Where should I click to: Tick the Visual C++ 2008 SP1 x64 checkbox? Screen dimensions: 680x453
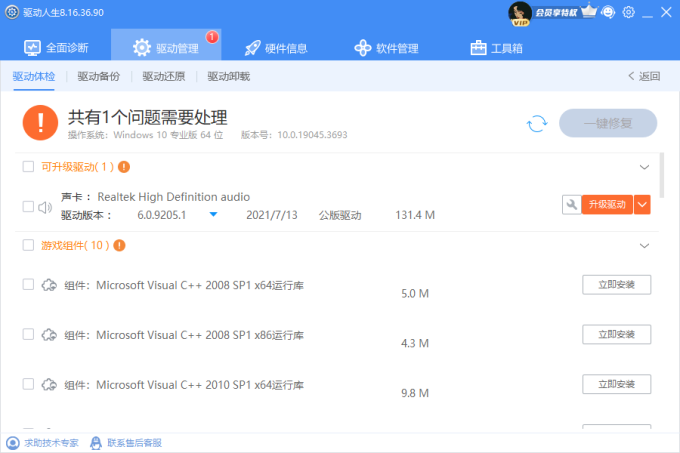click(x=28, y=285)
